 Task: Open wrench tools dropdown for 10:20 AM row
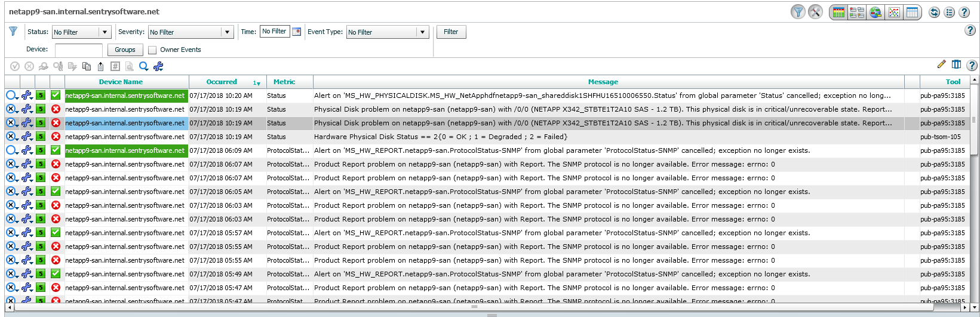point(27,96)
